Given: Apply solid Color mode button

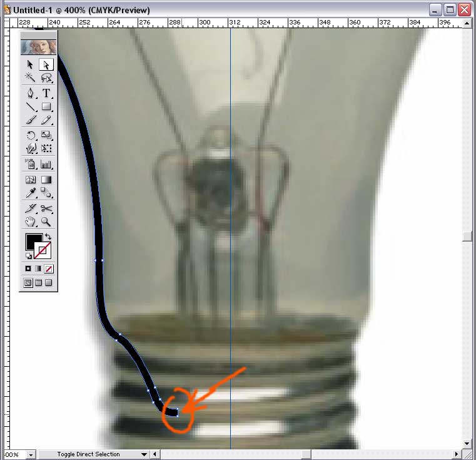Looking at the screenshot, I should (x=28, y=268).
